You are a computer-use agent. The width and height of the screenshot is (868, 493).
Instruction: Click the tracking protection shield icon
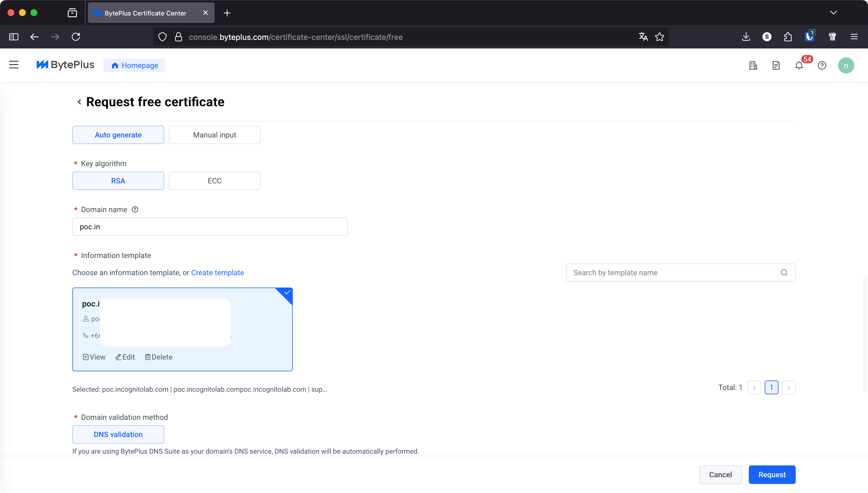click(162, 37)
